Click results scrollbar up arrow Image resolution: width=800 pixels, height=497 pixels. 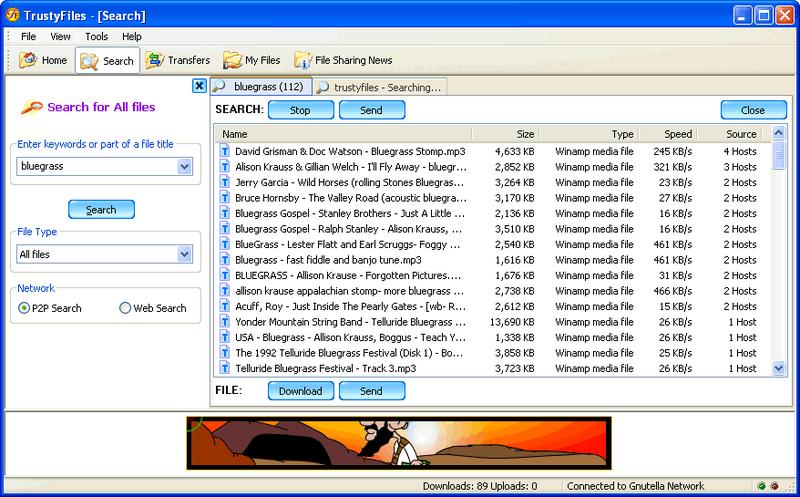click(x=778, y=133)
